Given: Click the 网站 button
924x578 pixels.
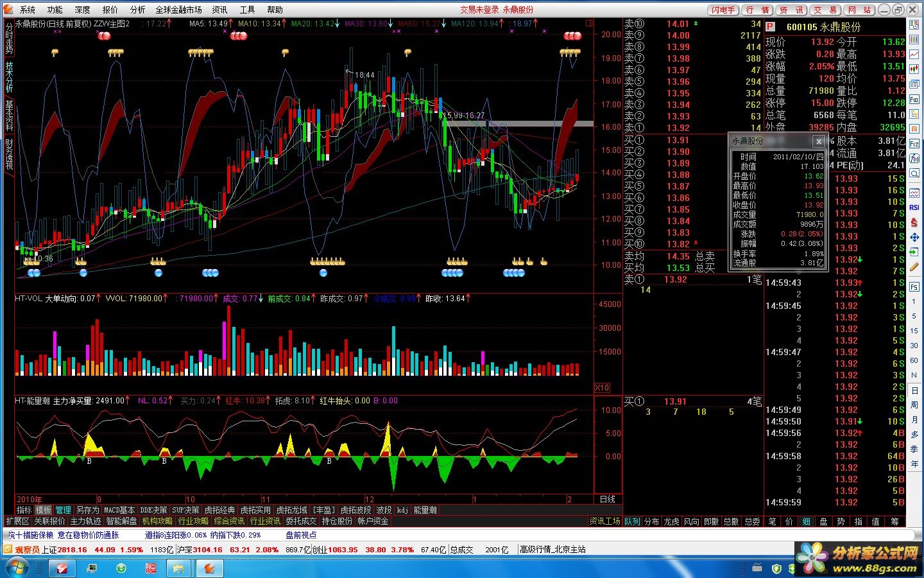Looking at the screenshot, I should pyautogui.click(x=859, y=10).
